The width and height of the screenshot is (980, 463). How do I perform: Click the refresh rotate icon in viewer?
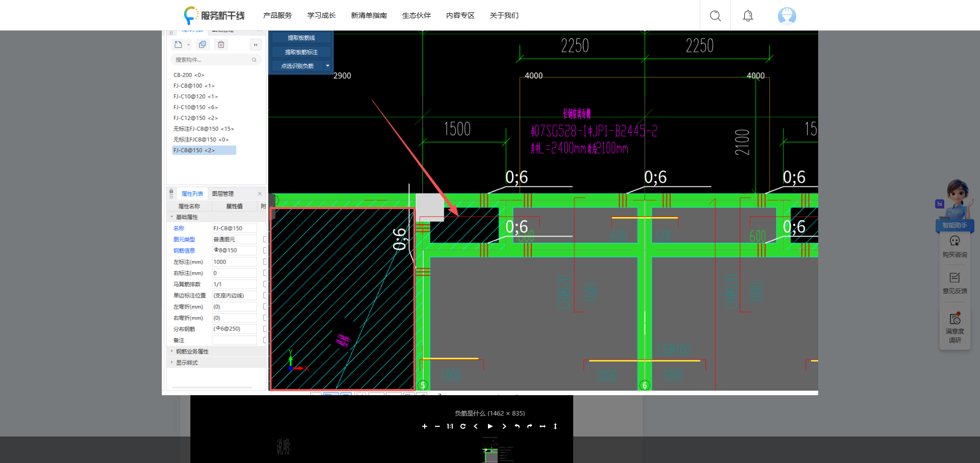463,426
